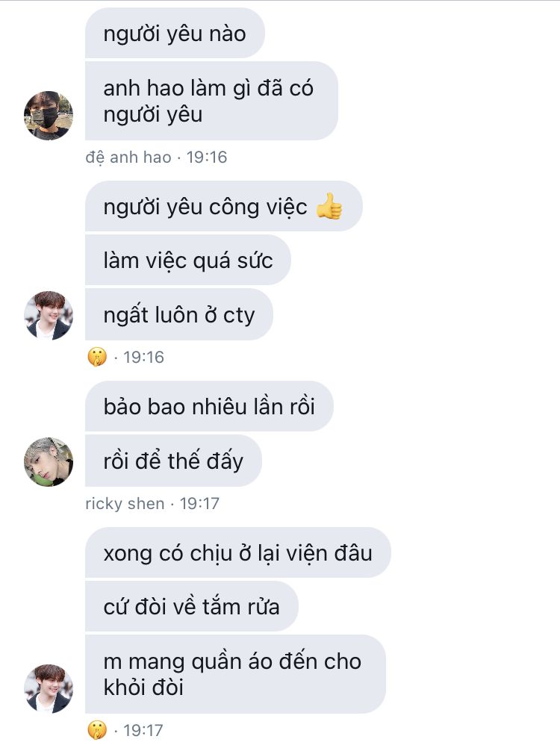Screen dimensions: 560x745
Task: Select the 'anh hao làm gì đã có người yêu' message
Action: [x=211, y=101]
